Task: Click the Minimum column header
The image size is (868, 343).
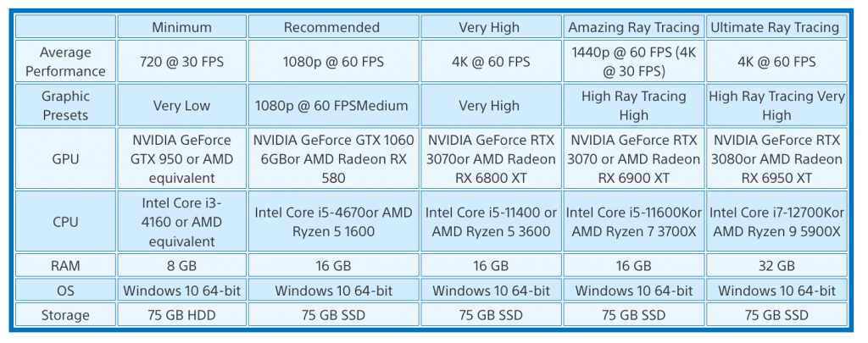Action: click(x=181, y=27)
